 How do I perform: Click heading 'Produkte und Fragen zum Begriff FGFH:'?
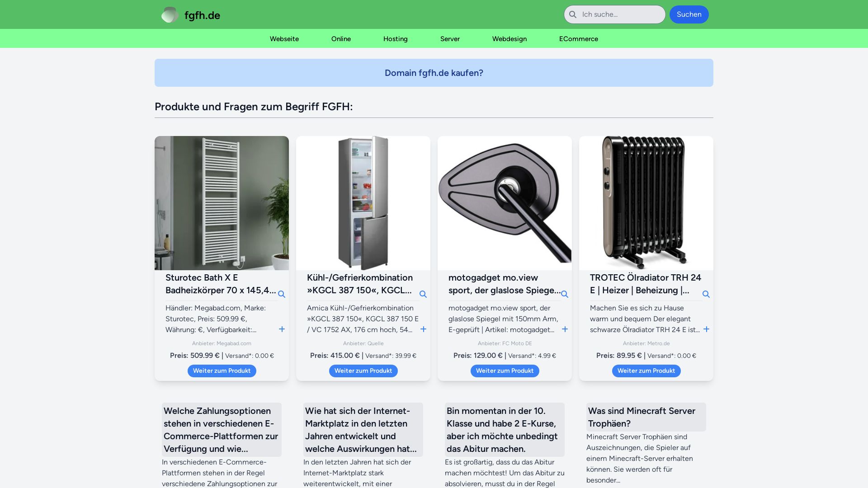(254, 107)
